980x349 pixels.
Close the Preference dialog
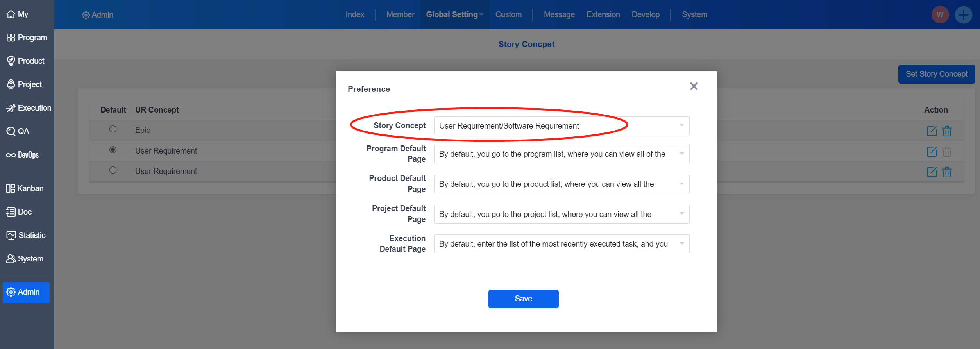[694, 86]
